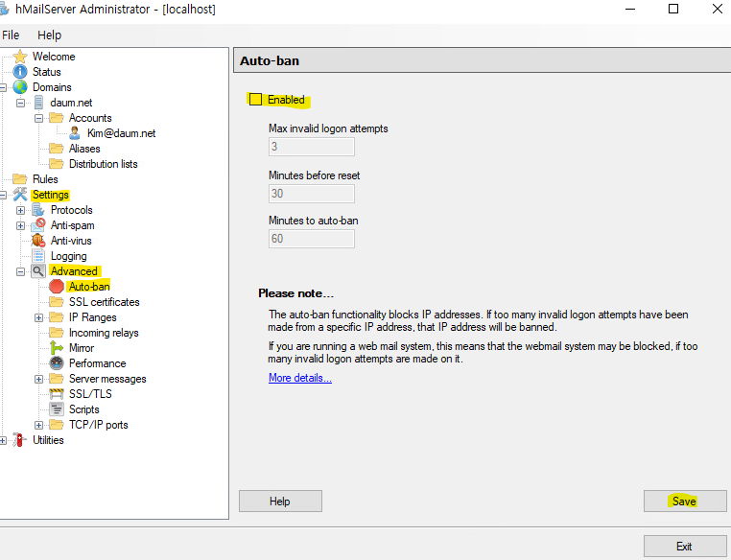Click the Status info icon
This screenshot has width=731, height=560.
tap(20, 72)
